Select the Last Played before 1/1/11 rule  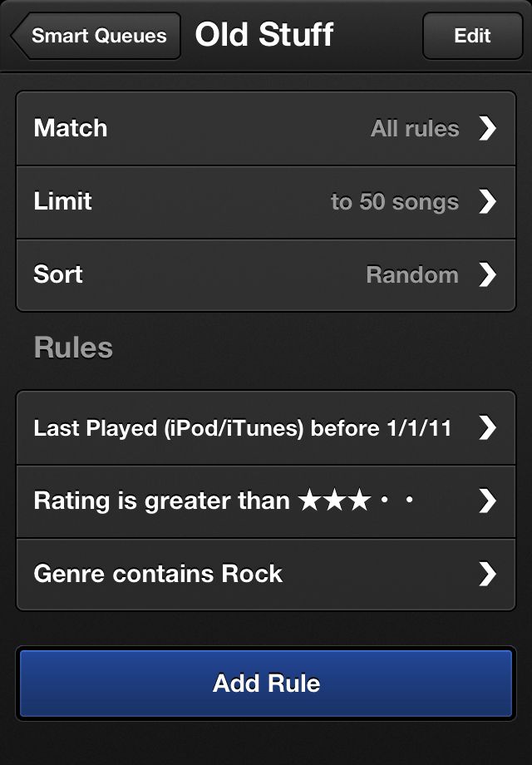243,428
